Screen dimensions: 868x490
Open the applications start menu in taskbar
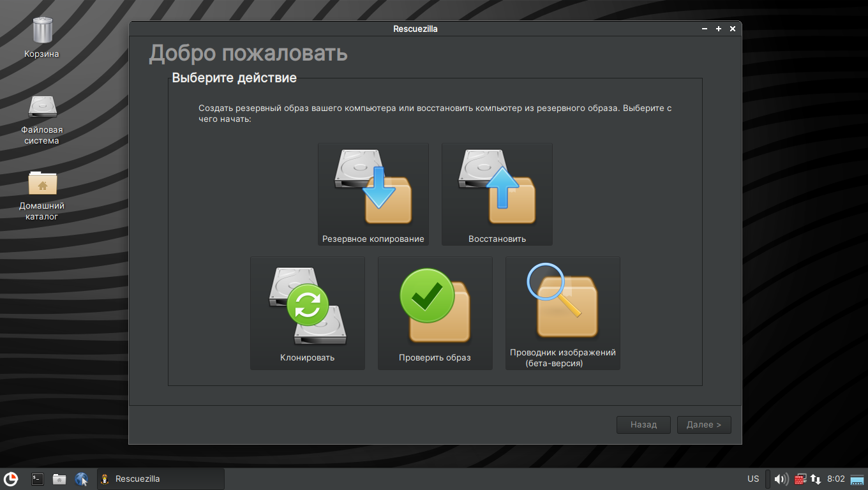pos(11,479)
